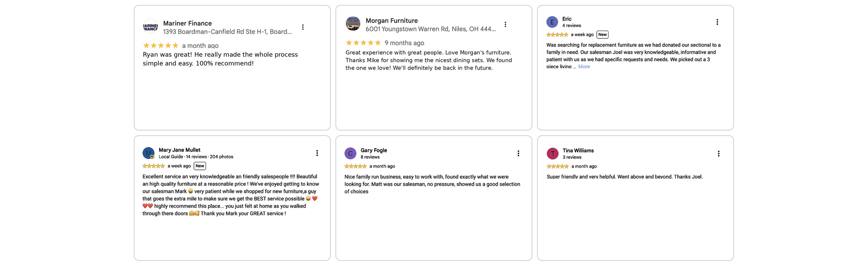Viewport: 868px width, 271px height.
Task: Click Mary Jane Mullet's Local Guide avatar
Action: pos(148,153)
